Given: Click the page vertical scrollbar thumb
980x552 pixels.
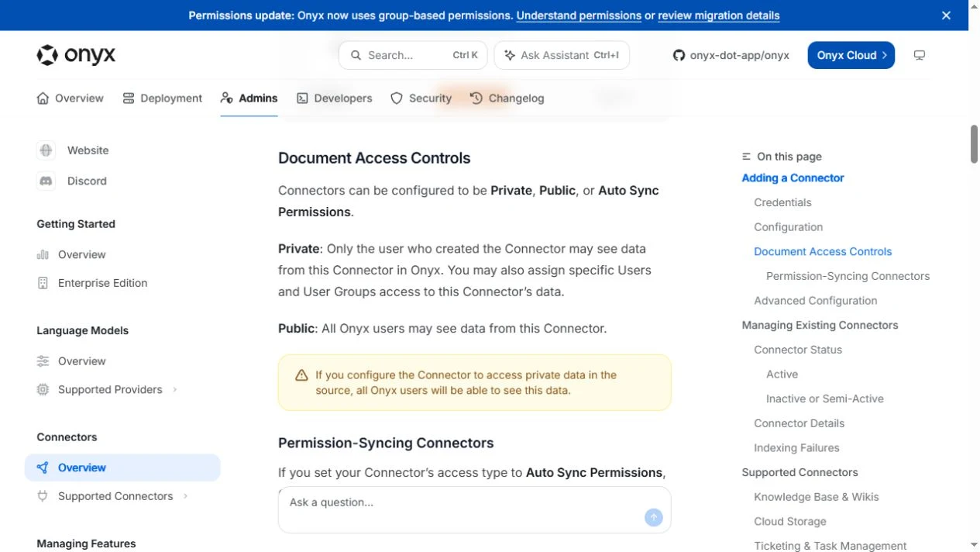Looking at the screenshot, I should click(974, 143).
